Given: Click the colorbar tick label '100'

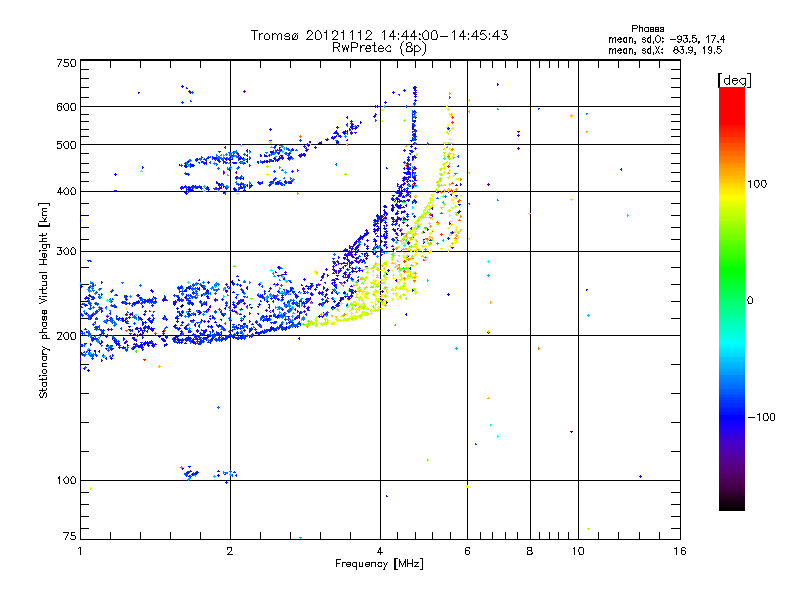Looking at the screenshot, I should (757, 184).
